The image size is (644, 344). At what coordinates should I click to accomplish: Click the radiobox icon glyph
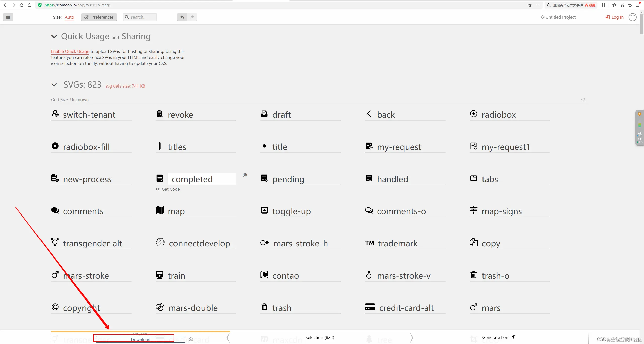click(x=473, y=114)
